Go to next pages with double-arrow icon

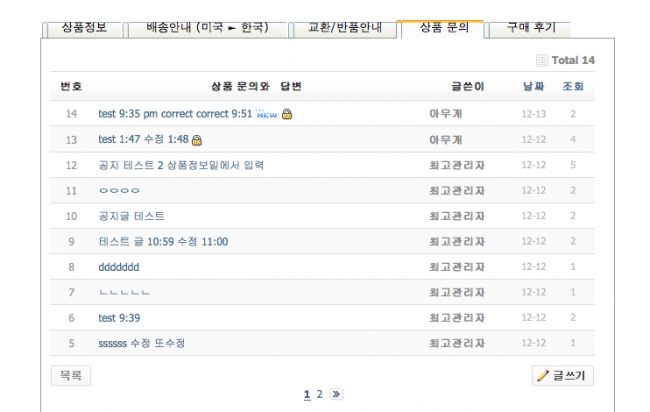(336, 394)
